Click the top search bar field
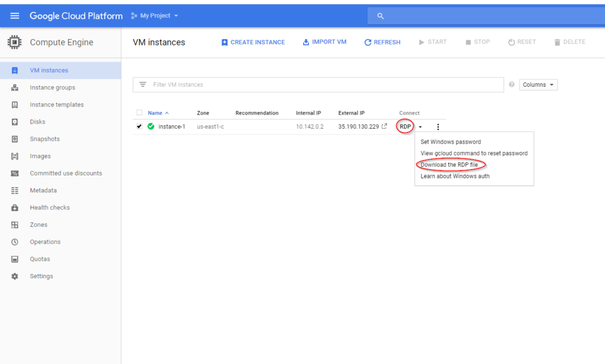 coord(486,16)
